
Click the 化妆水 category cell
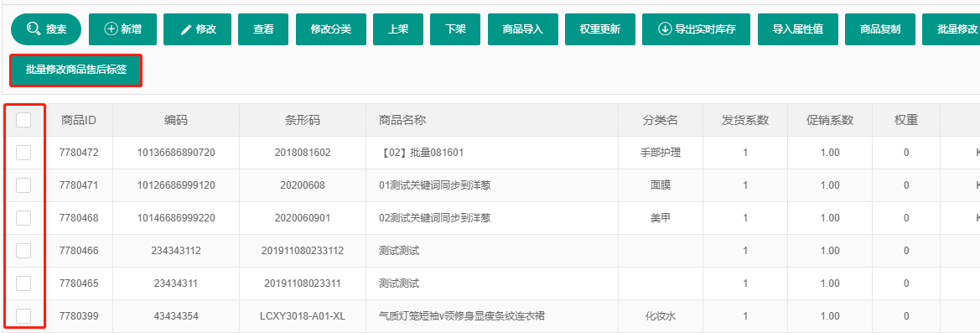click(661, 316)
